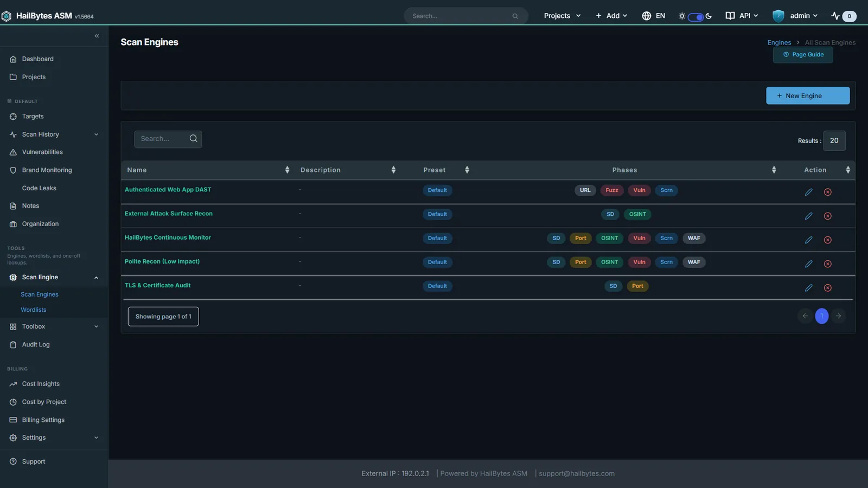Screen dimensions: 868x488
Task: Open the Projects dropdown in top bar
Action: [x=562, y=16]
